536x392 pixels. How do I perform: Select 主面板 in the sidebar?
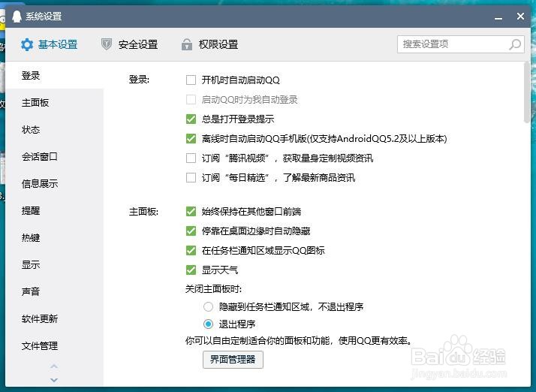pos(55,102)
